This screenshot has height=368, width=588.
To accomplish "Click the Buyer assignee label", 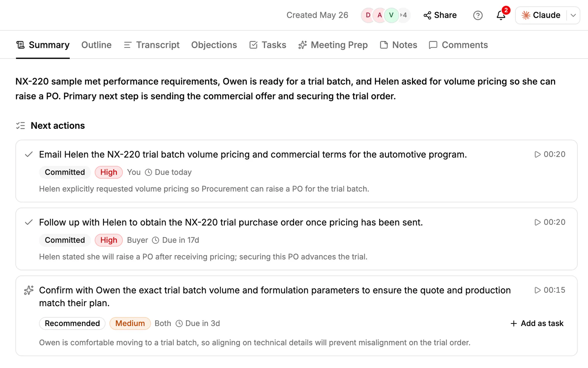I will 137,240.
